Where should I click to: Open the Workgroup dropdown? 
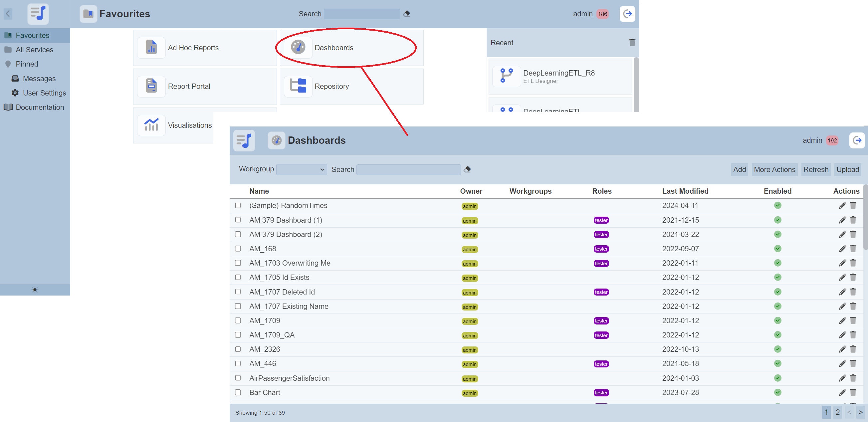[x=301, y=169]
